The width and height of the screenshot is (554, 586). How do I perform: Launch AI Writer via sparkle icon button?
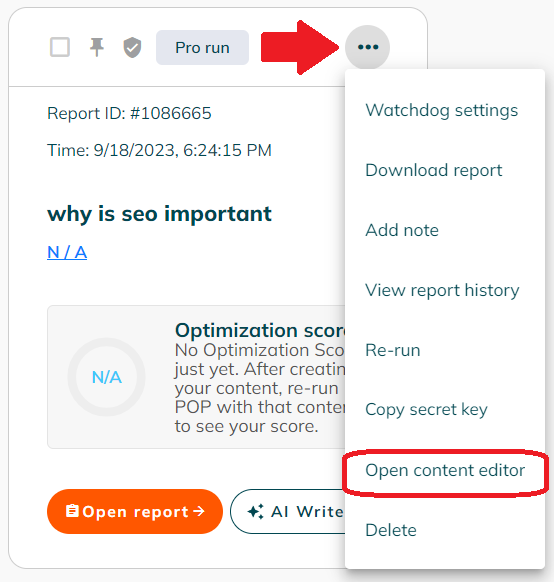point(288,511)
